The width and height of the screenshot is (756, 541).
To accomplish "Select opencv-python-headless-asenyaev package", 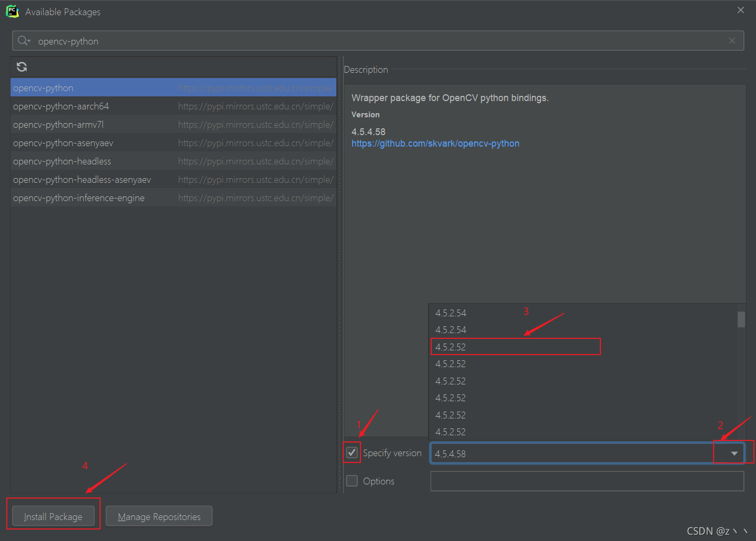I will 173,180.
